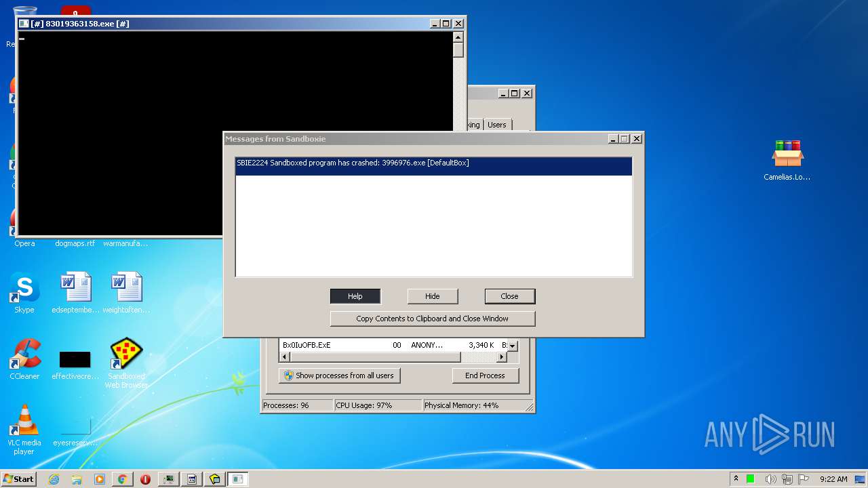Hide the Sandboxie messages dialog

[433, 296]
